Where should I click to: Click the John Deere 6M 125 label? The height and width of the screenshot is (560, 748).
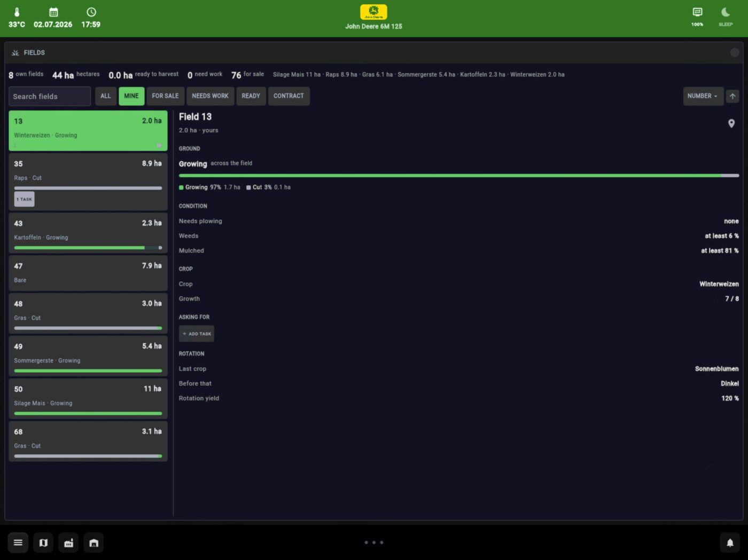pos(373,26)
